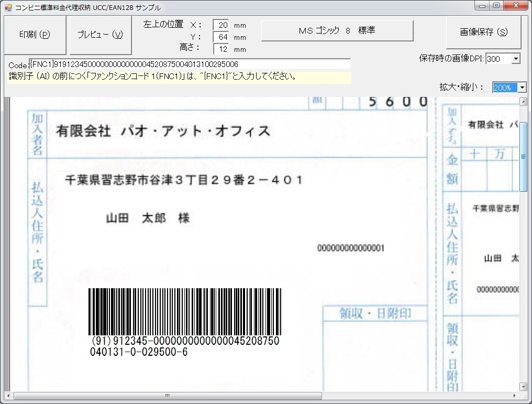The width and height of the screenshot is (532, 404).
Task: Click the company name 有限会社 パオ・アット・オフィス
Action: tap(163, 131)
